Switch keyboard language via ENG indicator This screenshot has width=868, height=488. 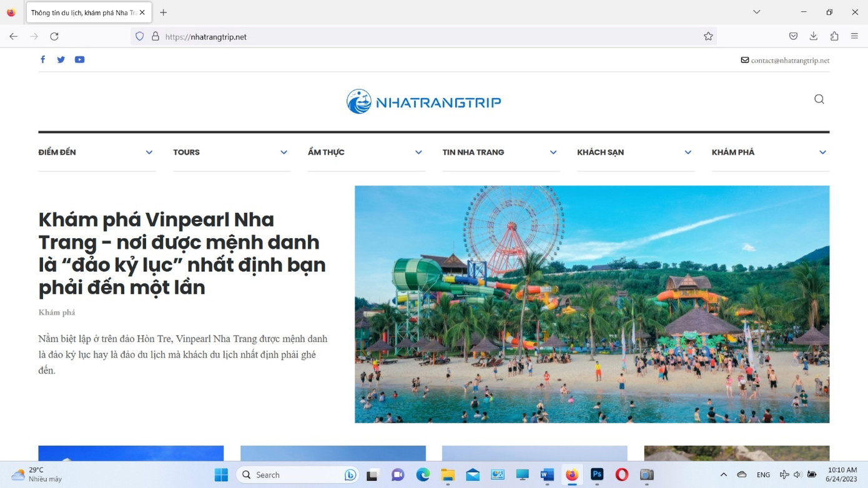(763, 475)
